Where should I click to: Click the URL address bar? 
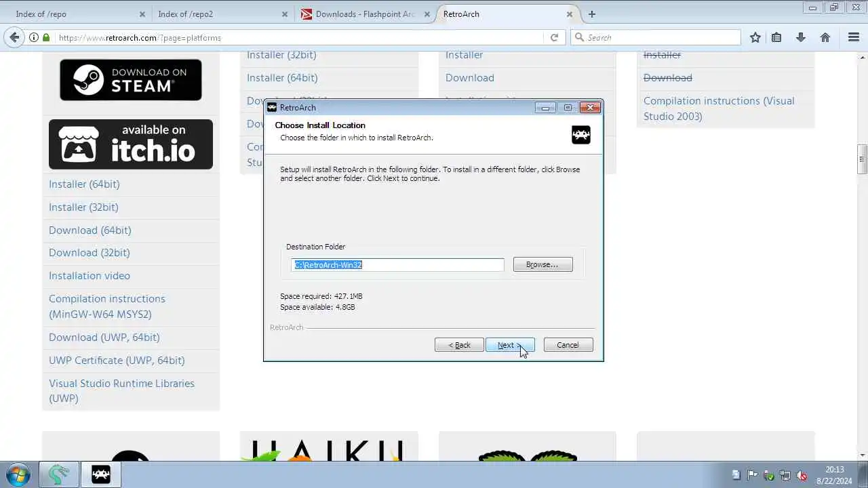point(298,38)
